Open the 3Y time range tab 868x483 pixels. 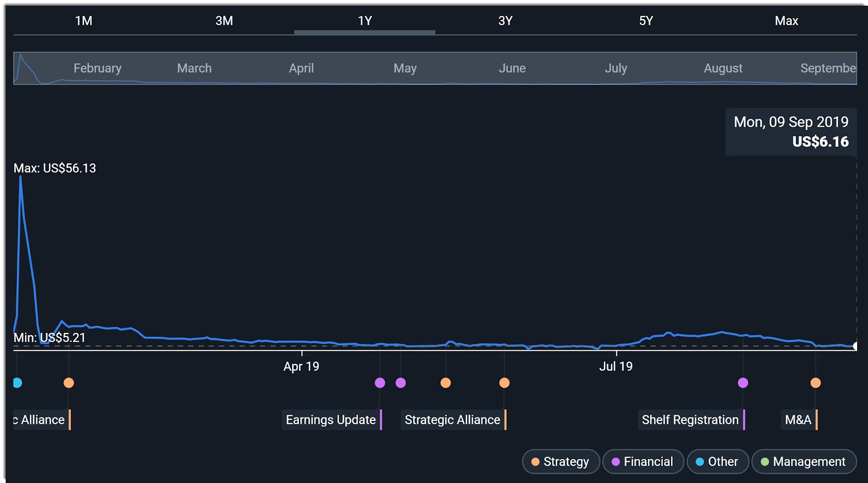pyautogui.click(x=505, y=21)
